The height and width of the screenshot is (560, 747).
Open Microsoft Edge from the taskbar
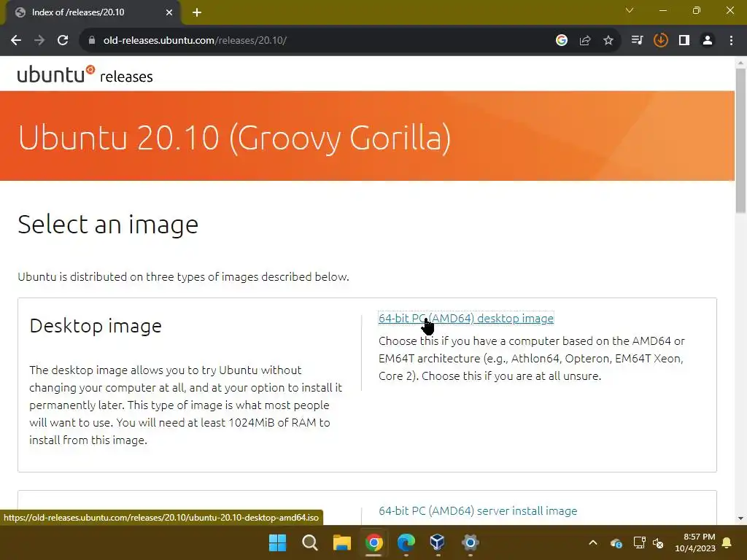[406, 542]
